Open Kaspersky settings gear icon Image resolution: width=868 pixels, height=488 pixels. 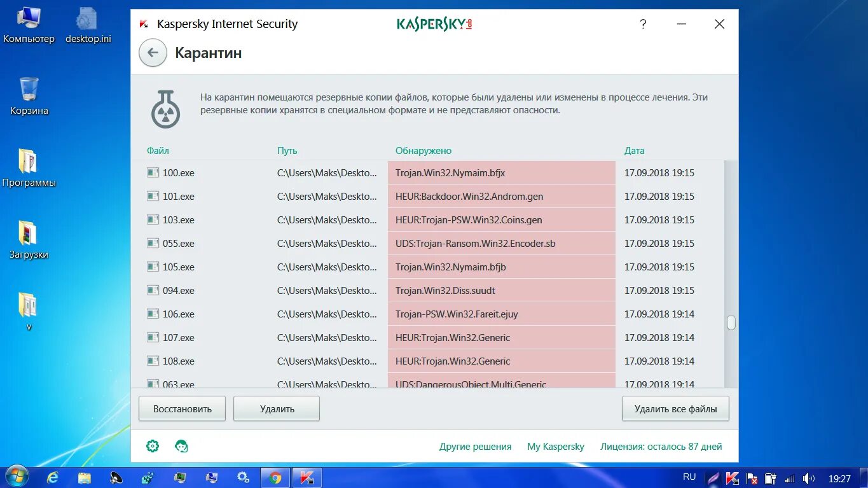point(153,446)
